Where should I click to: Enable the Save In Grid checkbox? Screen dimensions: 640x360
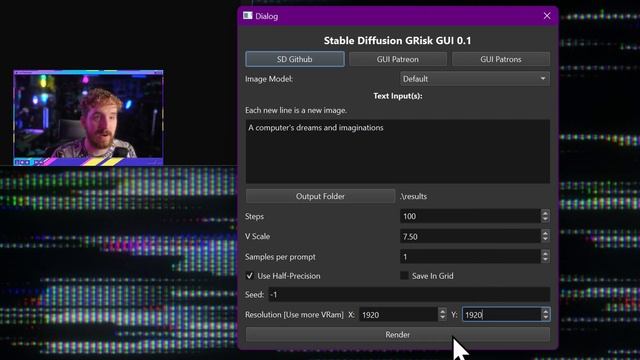pyautogui.click(x=404, y=276)
